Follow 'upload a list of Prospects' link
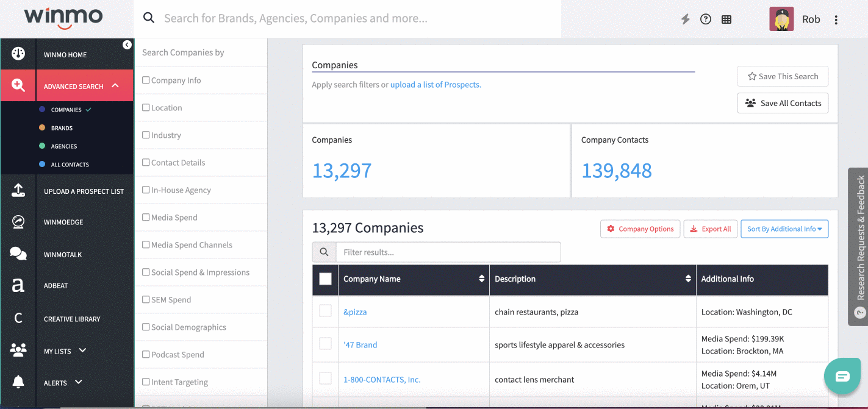868x409 pixels. click(x=436, y=85)
